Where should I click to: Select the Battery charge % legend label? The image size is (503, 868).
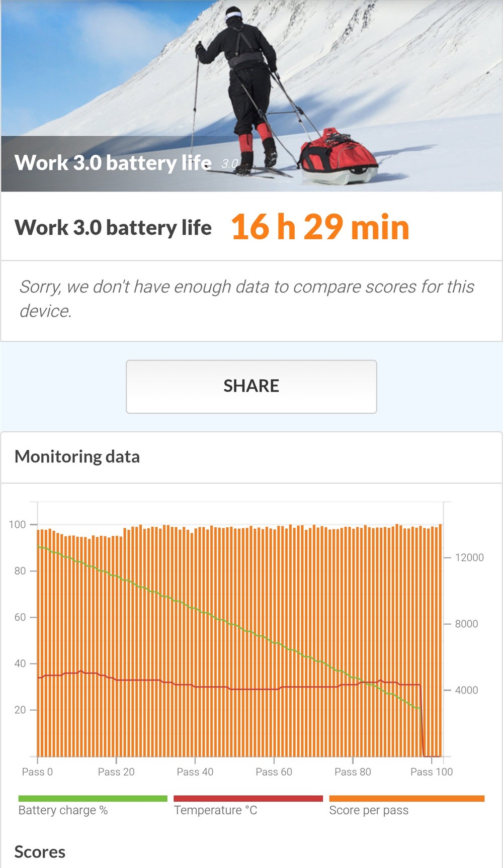[63, 810]
